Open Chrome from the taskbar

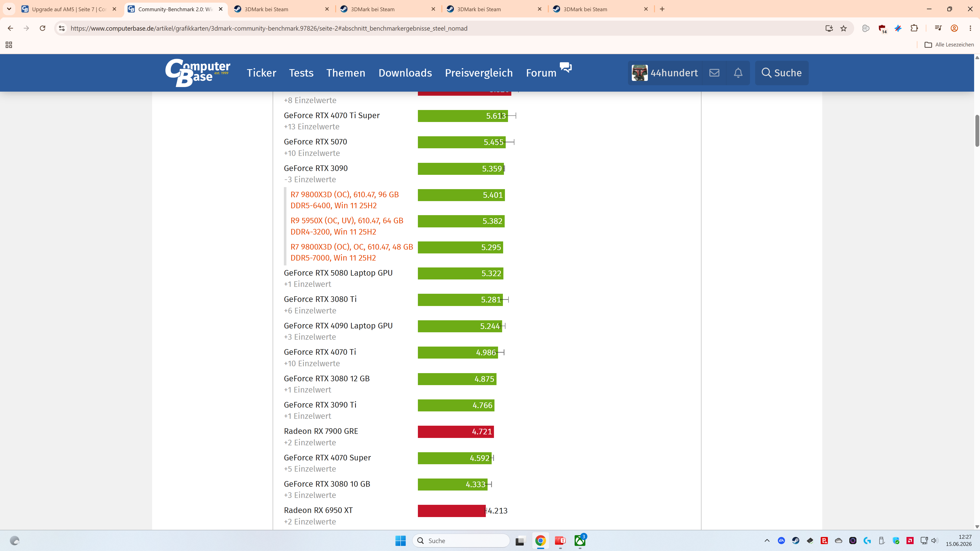(540, 541)
